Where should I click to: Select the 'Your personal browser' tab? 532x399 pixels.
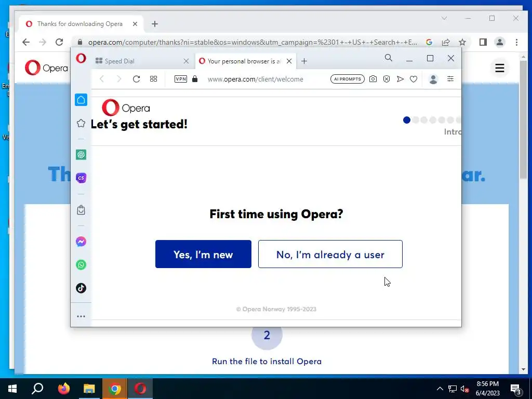[x=246, y=61]
